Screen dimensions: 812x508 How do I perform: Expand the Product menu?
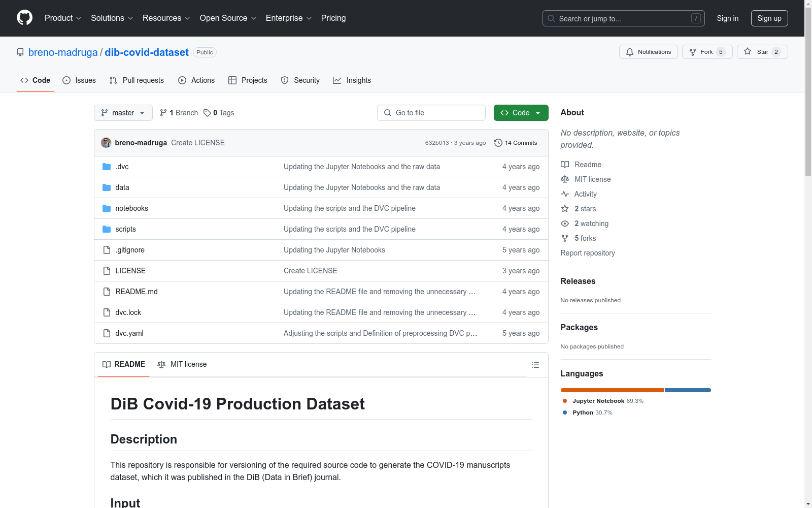63,18
